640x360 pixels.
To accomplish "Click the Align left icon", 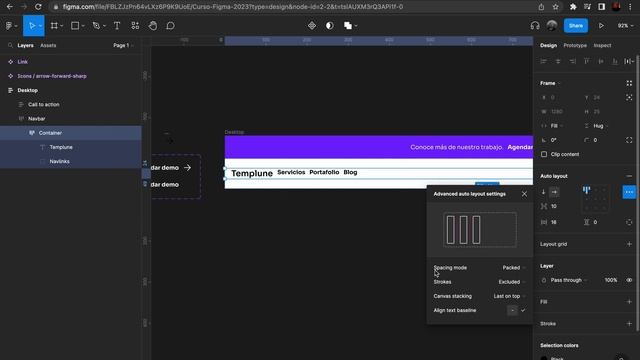I will tap(543, 61).
